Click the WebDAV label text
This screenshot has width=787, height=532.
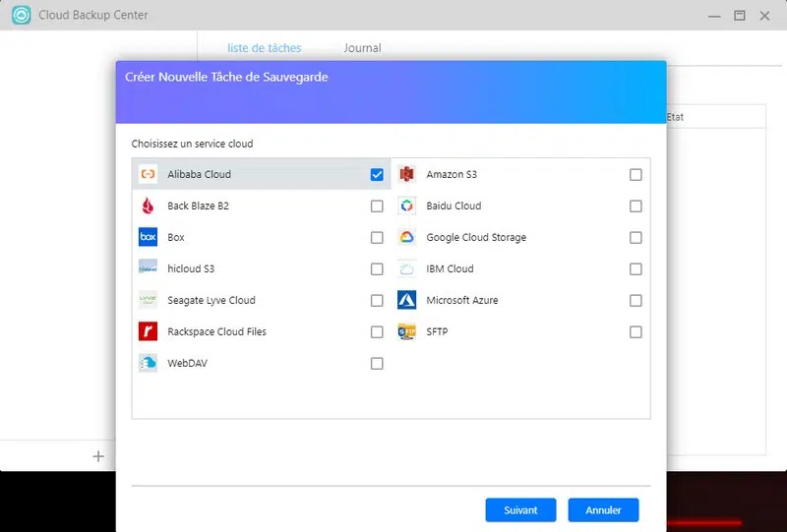click(187, 364)
